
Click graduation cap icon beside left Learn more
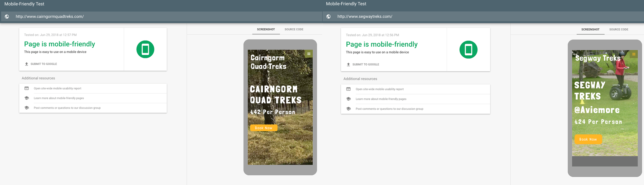coord(27,98)
